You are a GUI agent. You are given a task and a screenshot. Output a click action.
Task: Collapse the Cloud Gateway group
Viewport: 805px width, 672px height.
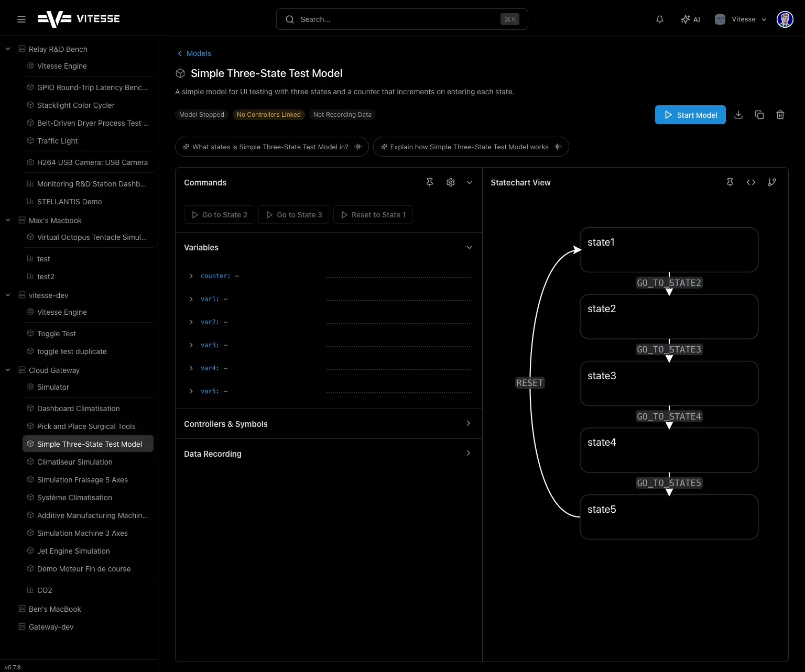pyautogui.click(x=8, y=370)
